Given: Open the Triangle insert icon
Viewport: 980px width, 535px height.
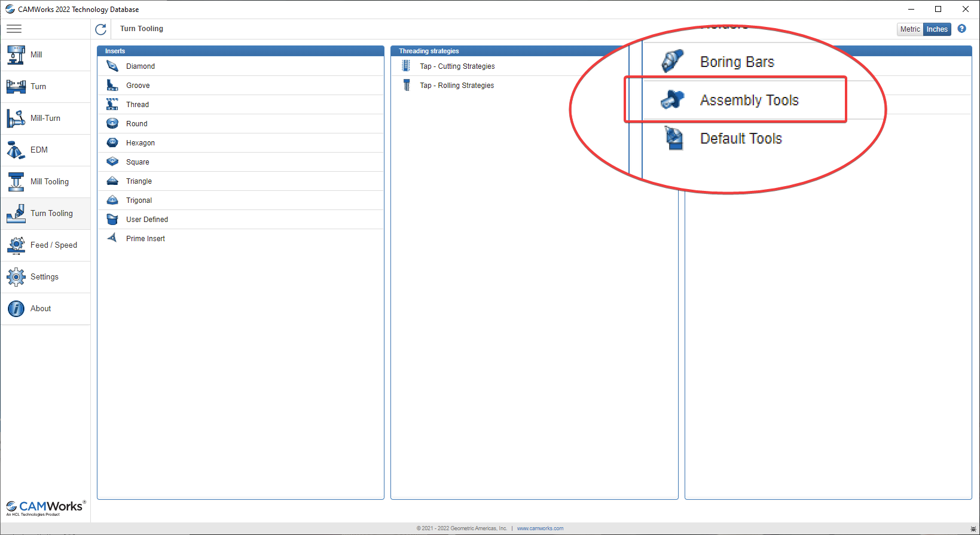Looking at the screenshot, I should coord(112,181).
